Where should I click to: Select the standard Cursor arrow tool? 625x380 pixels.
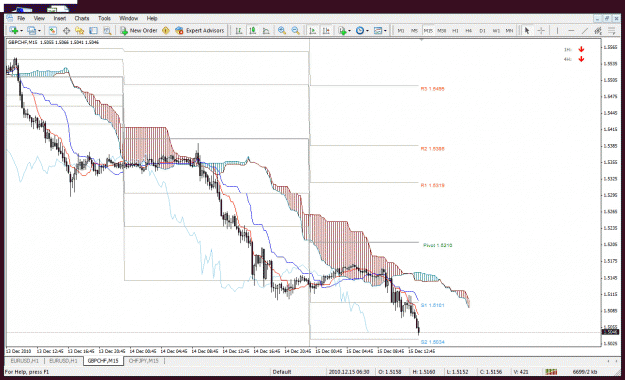tap(527, 31)
